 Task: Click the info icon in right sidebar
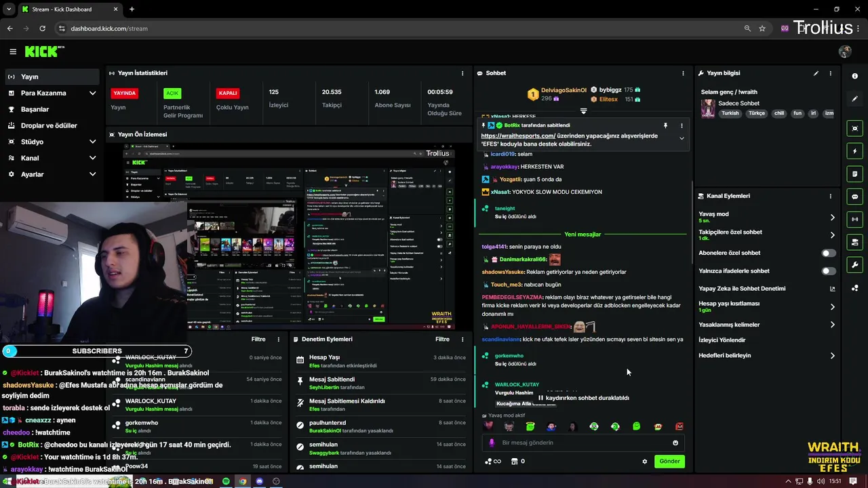(x=854, y=76)
